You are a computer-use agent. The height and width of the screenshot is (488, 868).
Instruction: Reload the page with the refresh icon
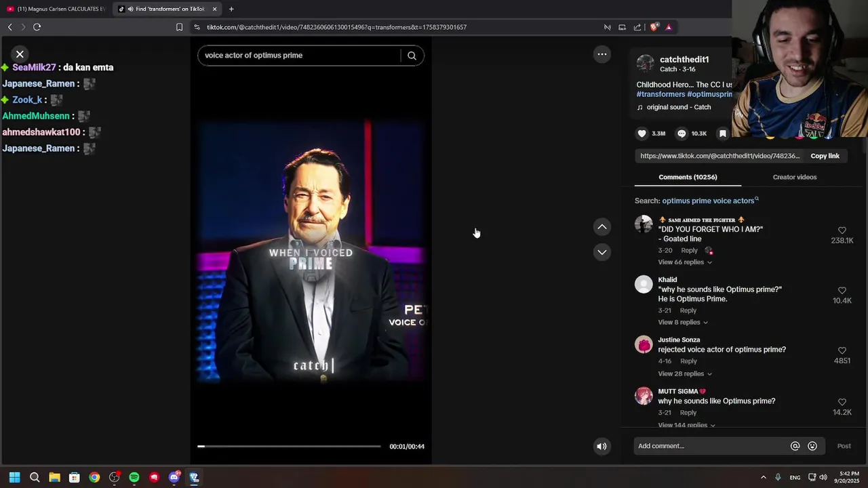coord(37,27)
